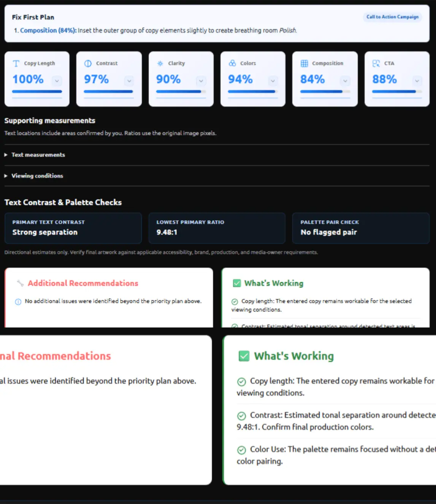Viewport: 436px width, 504px height.
Task: Open the Contrast card chevron
Action: point(129,81)
